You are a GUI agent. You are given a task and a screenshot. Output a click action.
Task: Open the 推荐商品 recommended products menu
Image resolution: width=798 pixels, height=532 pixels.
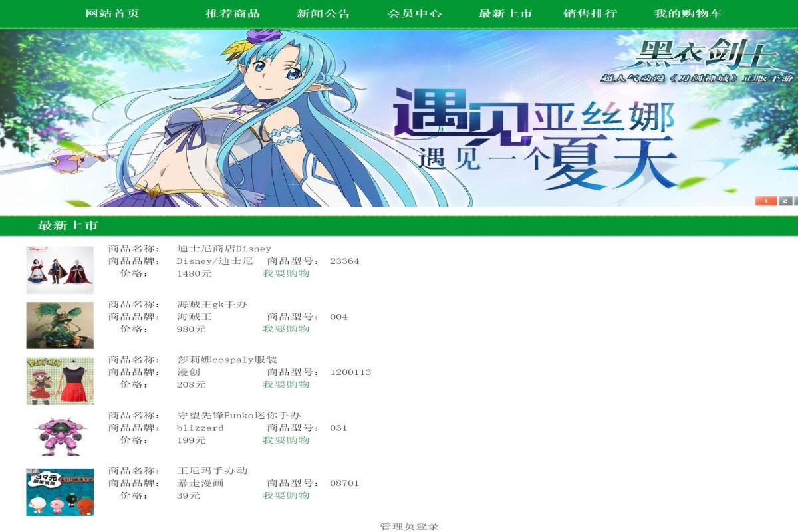point(232,13)
